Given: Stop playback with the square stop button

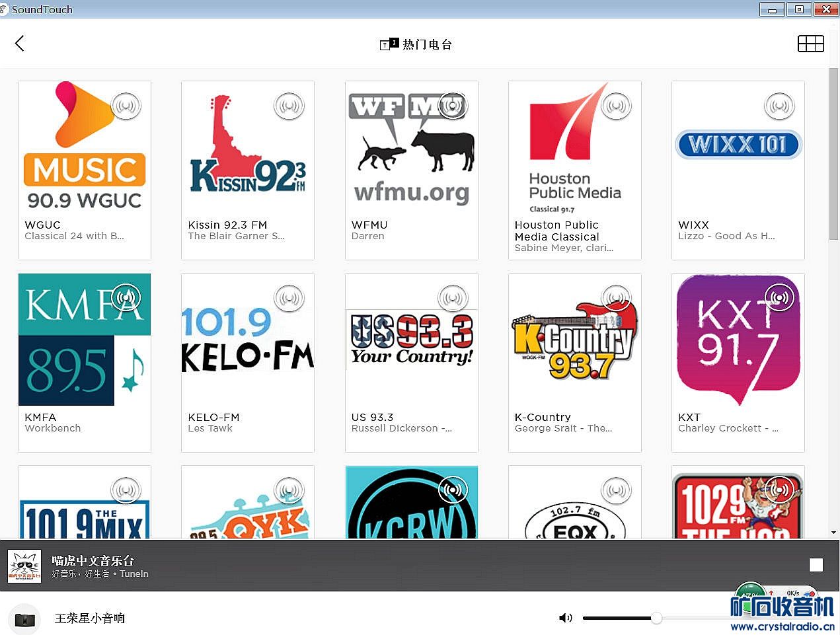Looking at the screenshot, I should [x=816, y=565].
